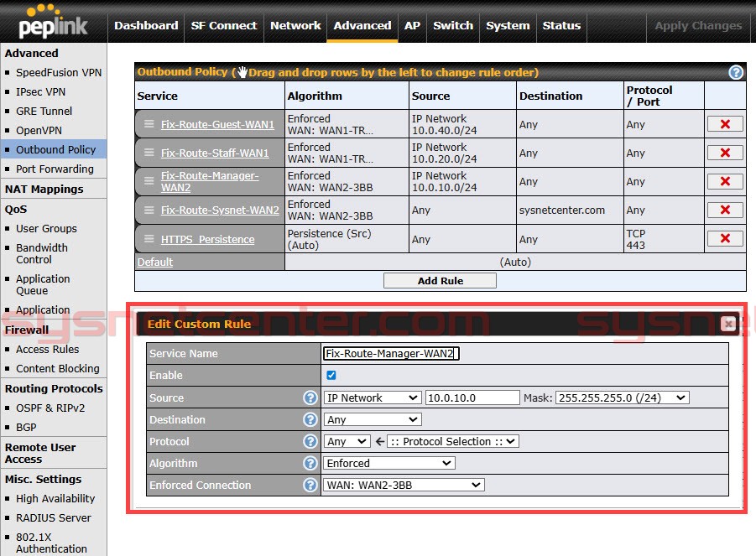This screenshot has width=756, height=556.
Task: Open SpeedFusion VPN in the sidebar
Action: pyautogui.click(x=59, y=72)
